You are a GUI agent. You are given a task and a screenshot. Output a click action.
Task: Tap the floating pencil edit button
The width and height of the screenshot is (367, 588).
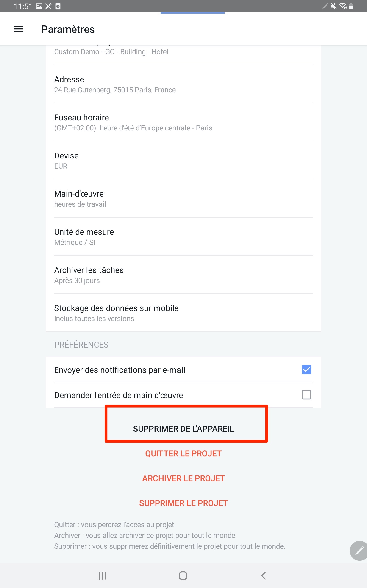(x=359, y=551)
